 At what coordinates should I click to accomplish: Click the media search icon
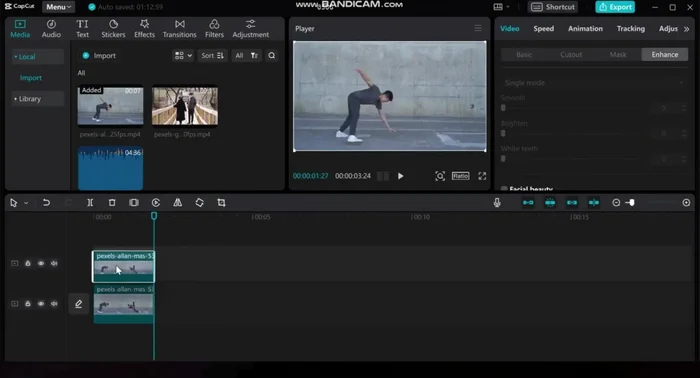pyautogui.click(x=271, y=55)
